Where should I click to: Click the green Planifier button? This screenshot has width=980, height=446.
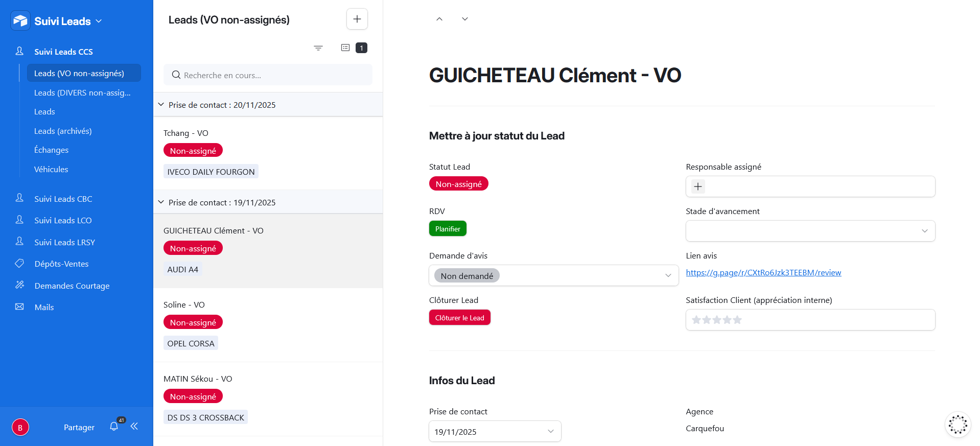[x=448, y=229]
